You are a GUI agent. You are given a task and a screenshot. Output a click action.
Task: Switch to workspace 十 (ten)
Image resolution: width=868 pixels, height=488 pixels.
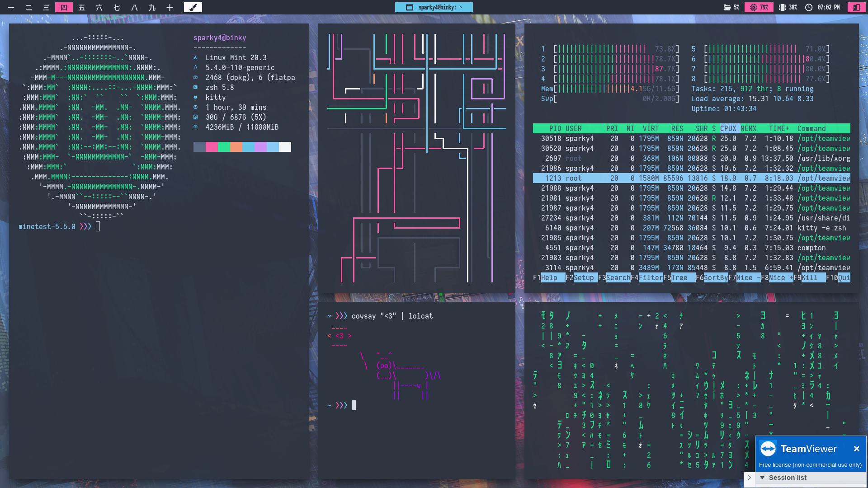(x=170, y=7)
